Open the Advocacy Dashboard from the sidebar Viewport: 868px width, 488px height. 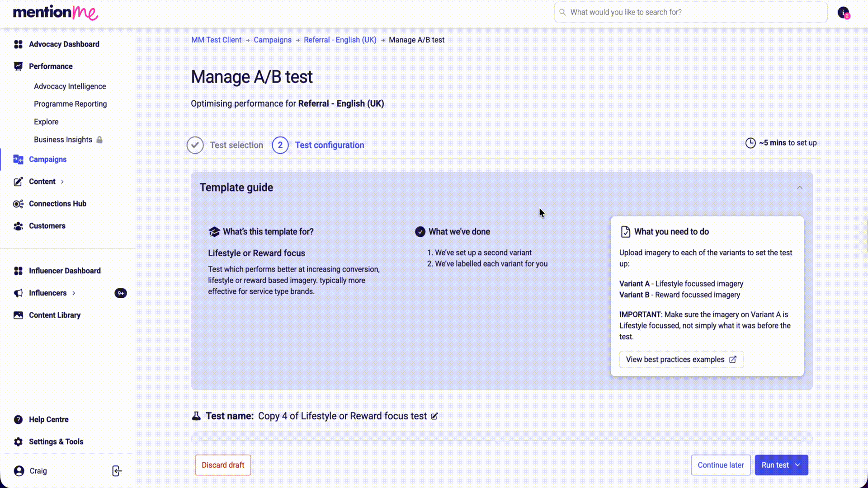(64, 44)
